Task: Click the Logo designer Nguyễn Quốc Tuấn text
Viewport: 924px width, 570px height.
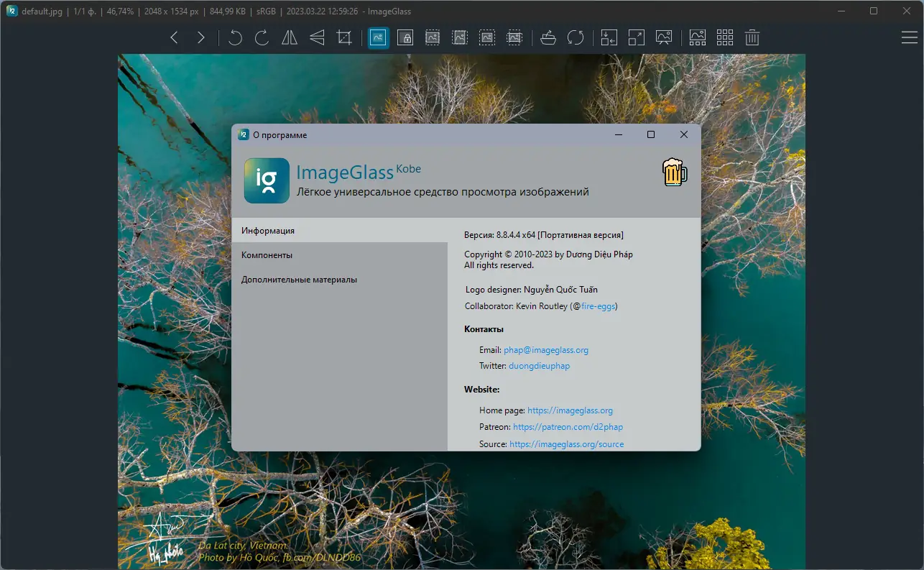Action: click(531, 290)
